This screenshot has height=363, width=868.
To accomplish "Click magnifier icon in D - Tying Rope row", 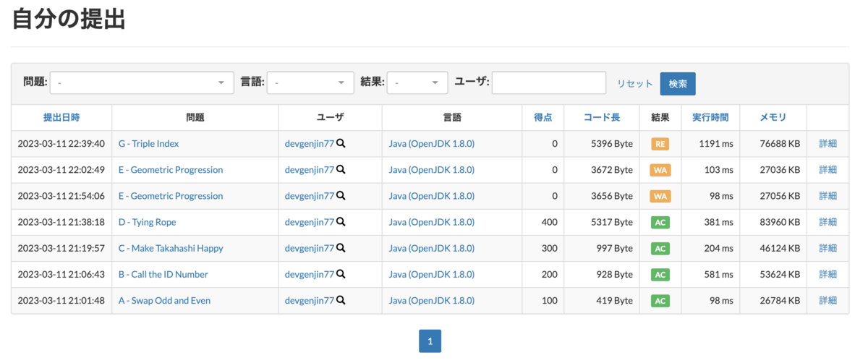I will click(x=341, y=222).
